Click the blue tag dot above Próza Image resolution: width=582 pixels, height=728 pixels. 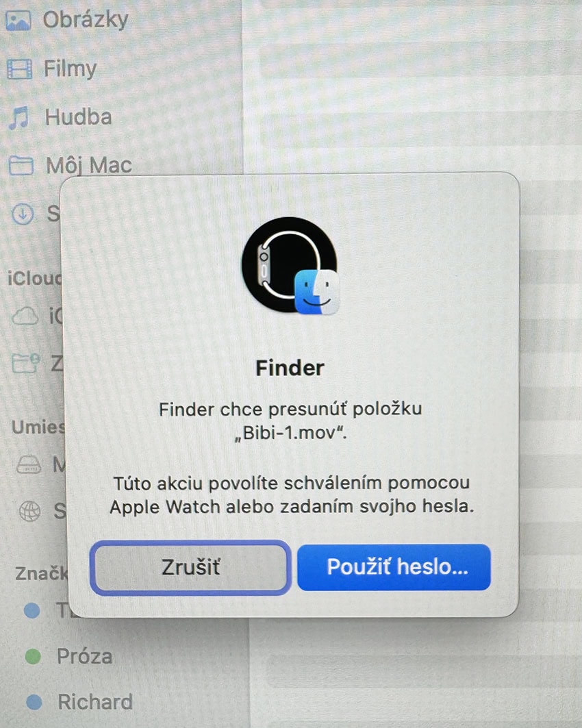[x=32, y=610]
